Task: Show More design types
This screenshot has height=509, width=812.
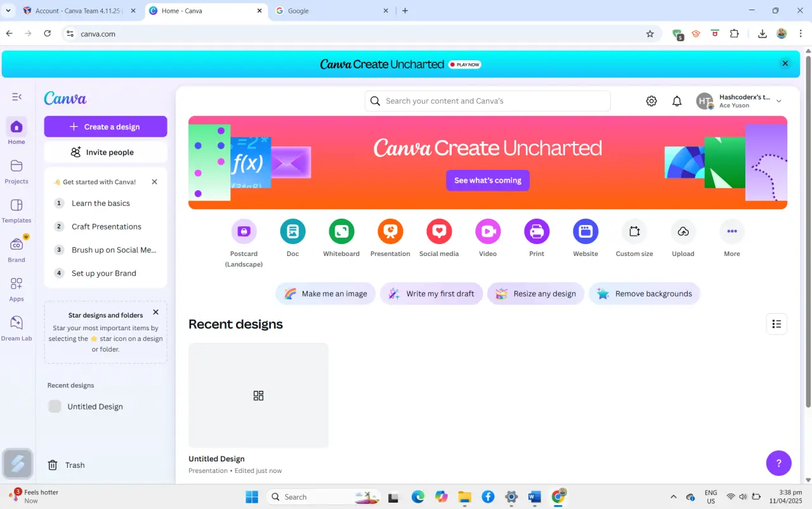Action: click(732, 238)
